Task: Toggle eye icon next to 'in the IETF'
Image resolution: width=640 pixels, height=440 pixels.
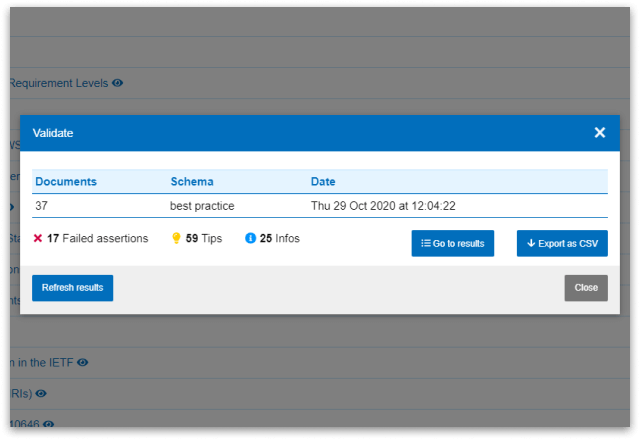Action: (x=83, y=362)
